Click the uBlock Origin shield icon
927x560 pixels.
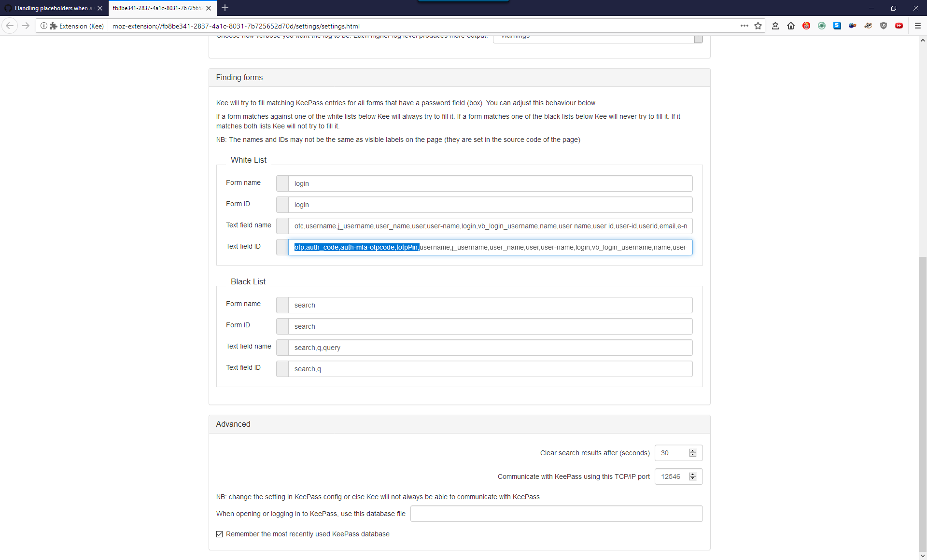tap(884, 26)
